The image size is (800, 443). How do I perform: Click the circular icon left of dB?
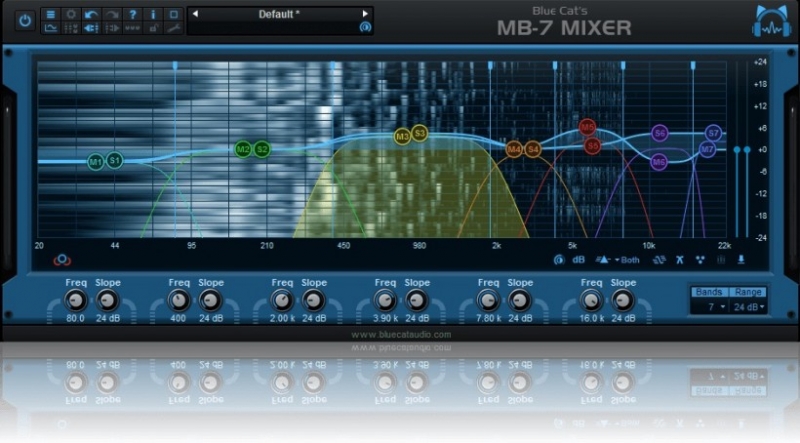[x=559, y=260]
